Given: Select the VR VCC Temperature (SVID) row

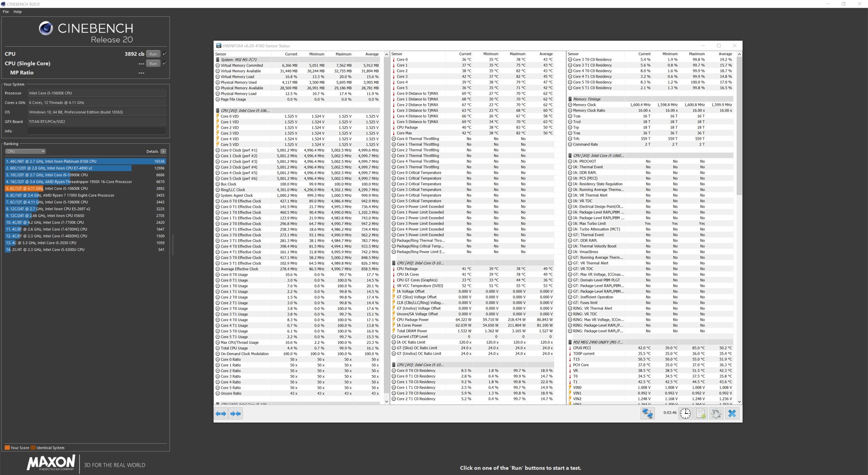Looking at the screenshot, I should click(x=472, y=286).
